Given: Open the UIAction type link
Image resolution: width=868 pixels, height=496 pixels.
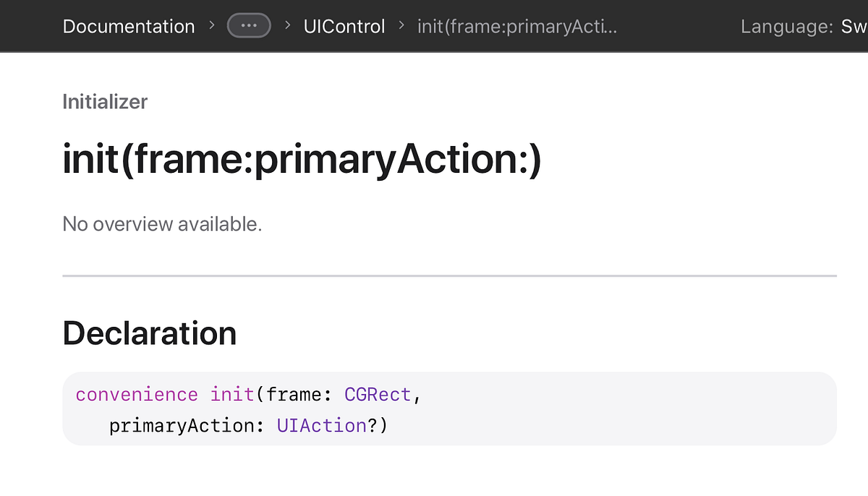Looking at the screenshot, I should click(321, 425).
